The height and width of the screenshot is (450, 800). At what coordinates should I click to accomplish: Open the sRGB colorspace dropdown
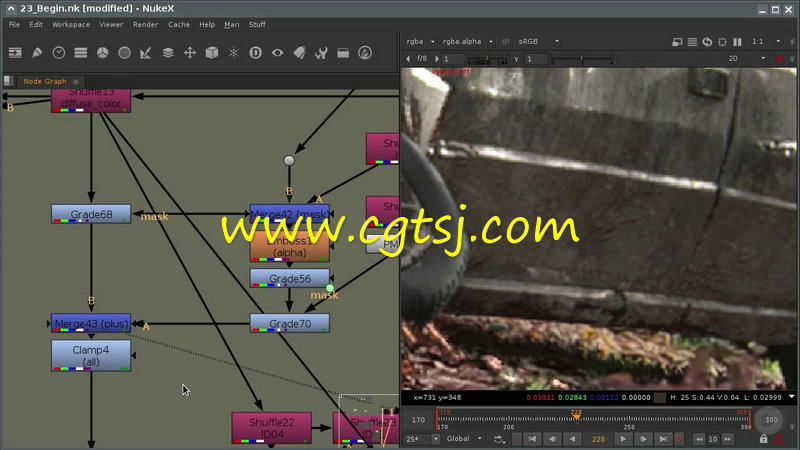tap(539, 42)
